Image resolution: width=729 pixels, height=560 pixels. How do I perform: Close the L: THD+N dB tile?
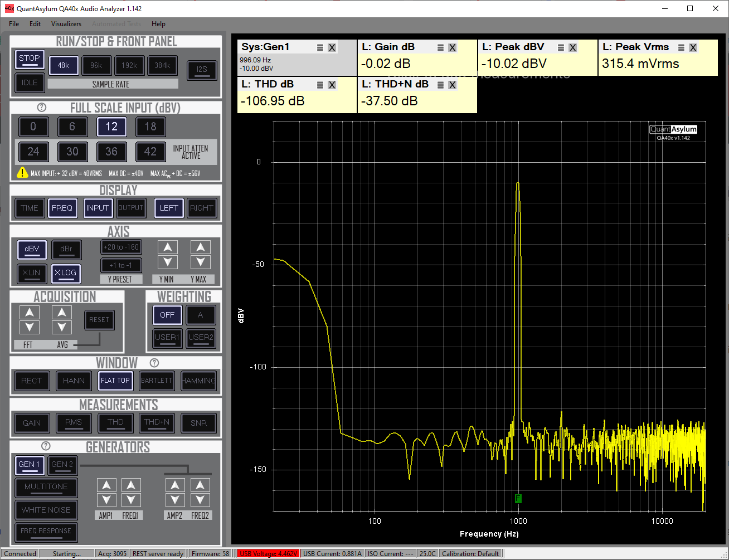tap(453, 85)
